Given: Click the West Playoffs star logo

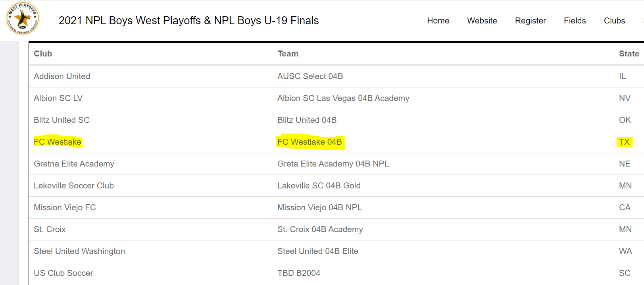Looking at the screenshot, I should click(23, 19).
